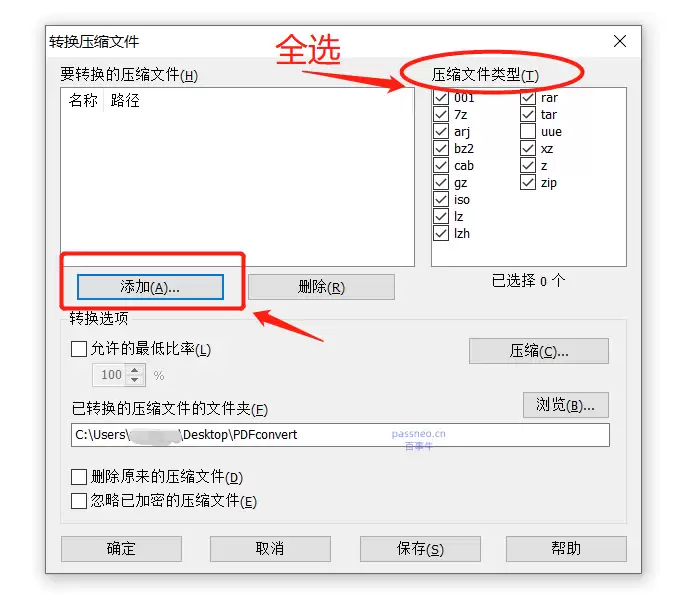Enable 删除原来的压缩文件 option

79,477
